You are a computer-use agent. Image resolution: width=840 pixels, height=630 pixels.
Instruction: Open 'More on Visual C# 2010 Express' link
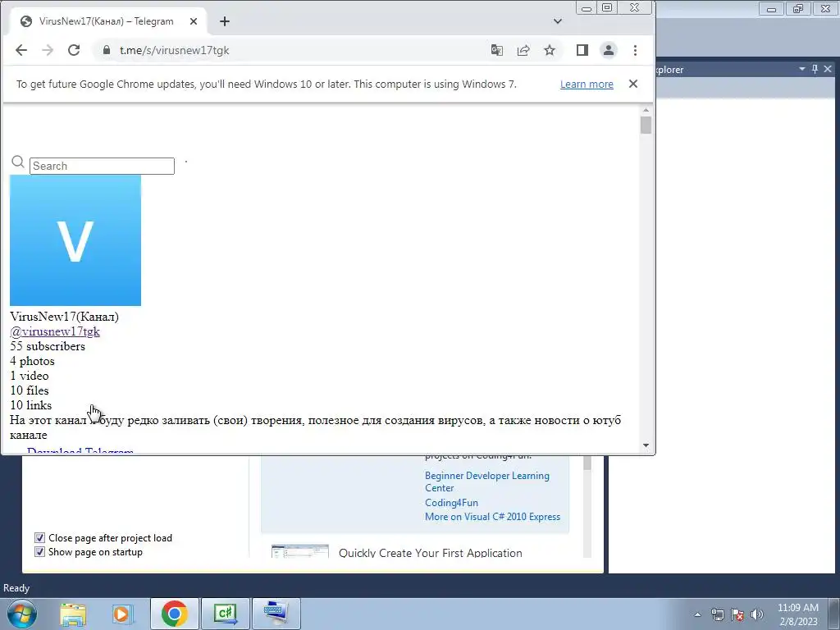492,517
